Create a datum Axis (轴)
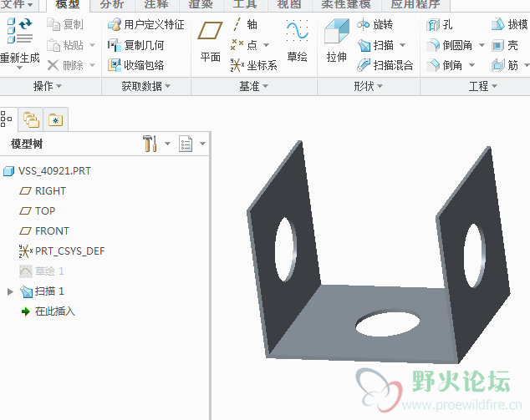Screen dimensions: 530x420 (x=244, y=24)
